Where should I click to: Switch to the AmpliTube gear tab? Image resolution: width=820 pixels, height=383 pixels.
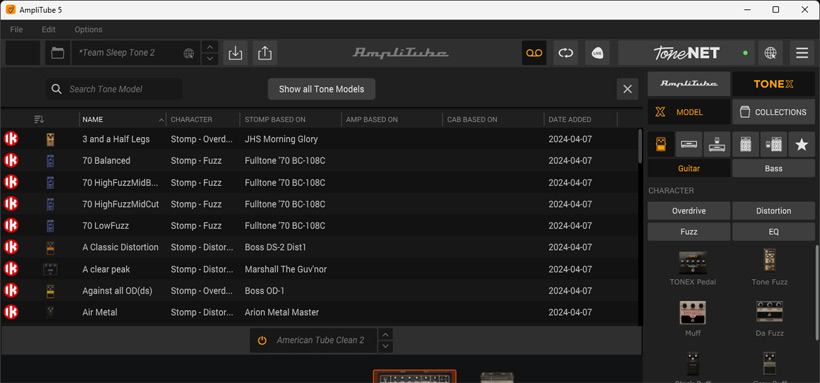(689, 84)
